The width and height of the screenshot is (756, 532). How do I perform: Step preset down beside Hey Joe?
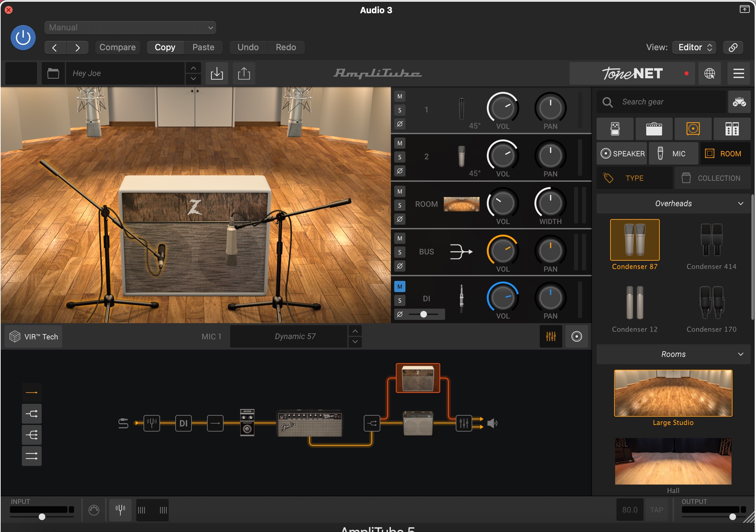[x=193, y=79]
